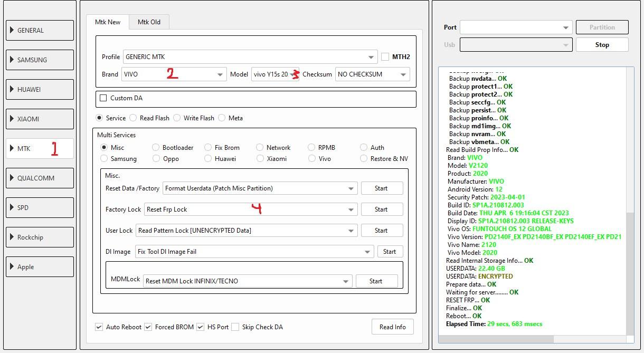Select the Auth radio button
Image resolution: width=644 pixels, height=353 pixels.
coord(364,147)
